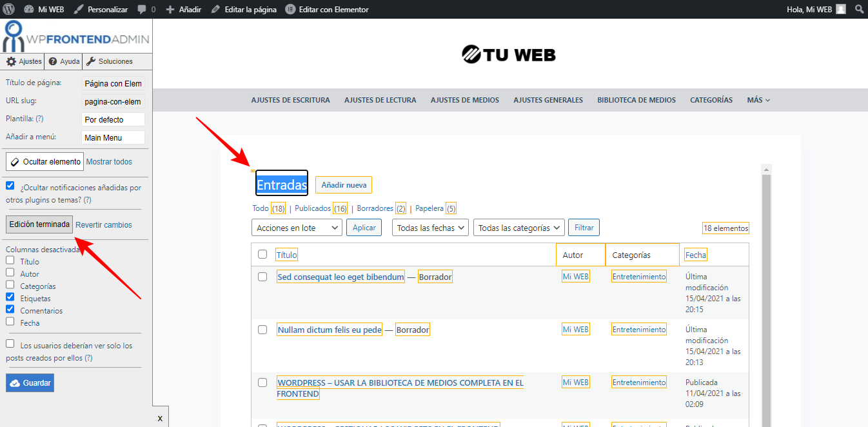Click the search magnifier in the top bar

859,9
